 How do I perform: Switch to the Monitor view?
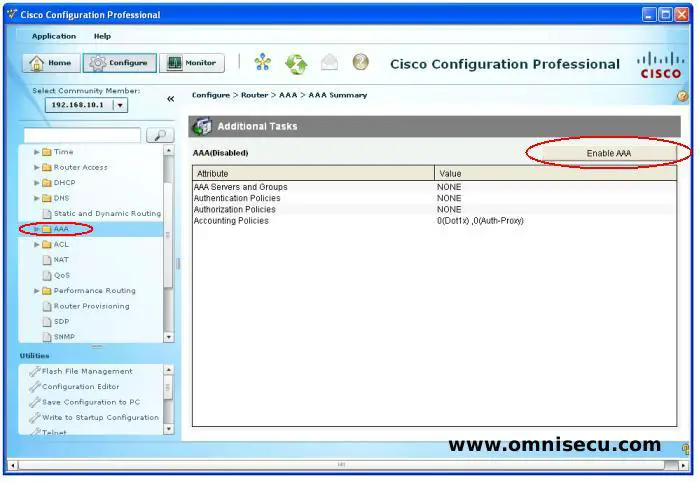click(x=192, y=63)
